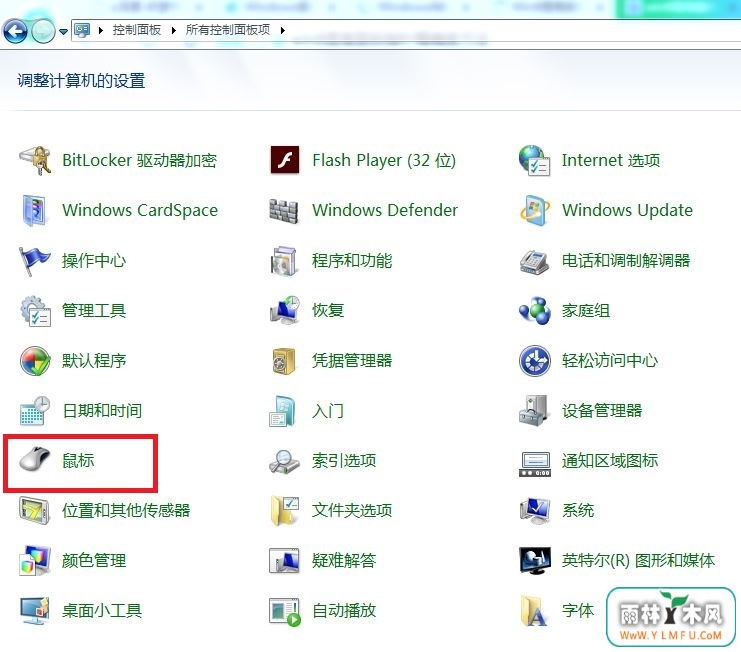Open 通知区域图标 icon

(534, 464)
